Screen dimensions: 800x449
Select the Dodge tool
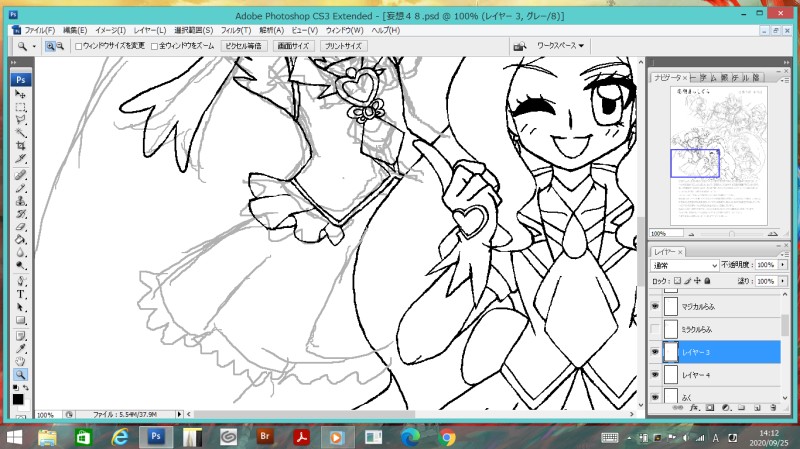click(x=20, y=265)
